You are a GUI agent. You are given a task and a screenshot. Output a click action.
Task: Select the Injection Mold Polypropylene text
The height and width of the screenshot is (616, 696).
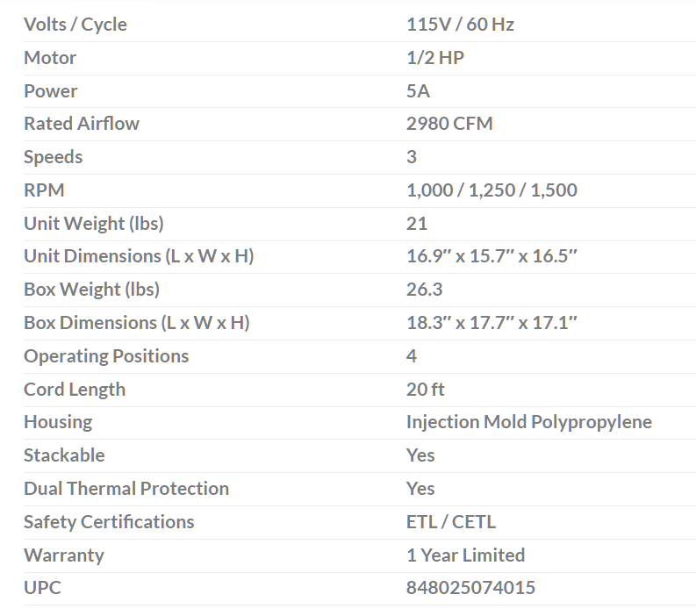click(528, 422)
